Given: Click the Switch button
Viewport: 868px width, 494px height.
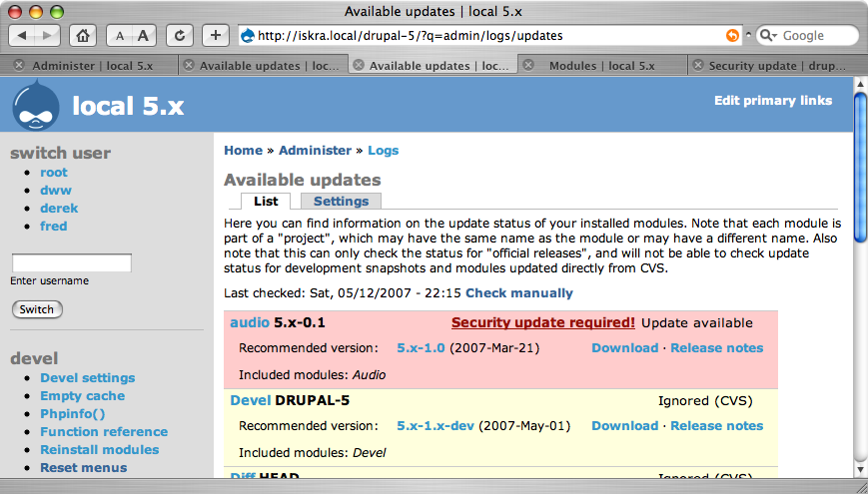Looking at the screenshot, I should pos(37,309).
